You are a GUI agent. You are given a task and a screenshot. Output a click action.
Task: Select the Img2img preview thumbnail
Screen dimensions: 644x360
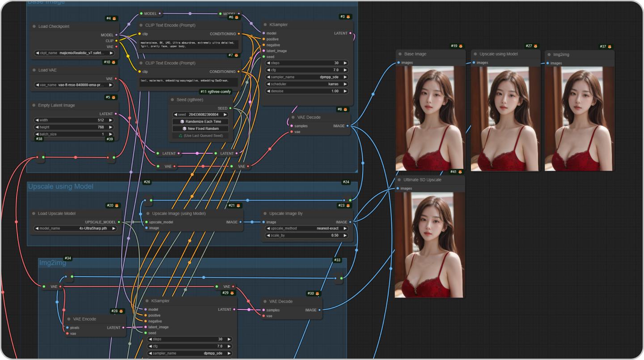579,119
